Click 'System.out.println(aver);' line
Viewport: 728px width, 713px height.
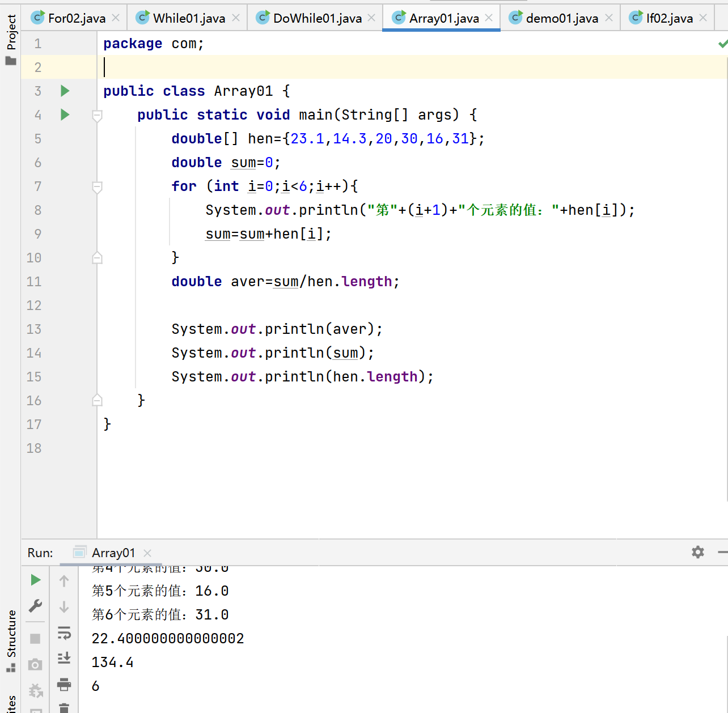[277, 329]
